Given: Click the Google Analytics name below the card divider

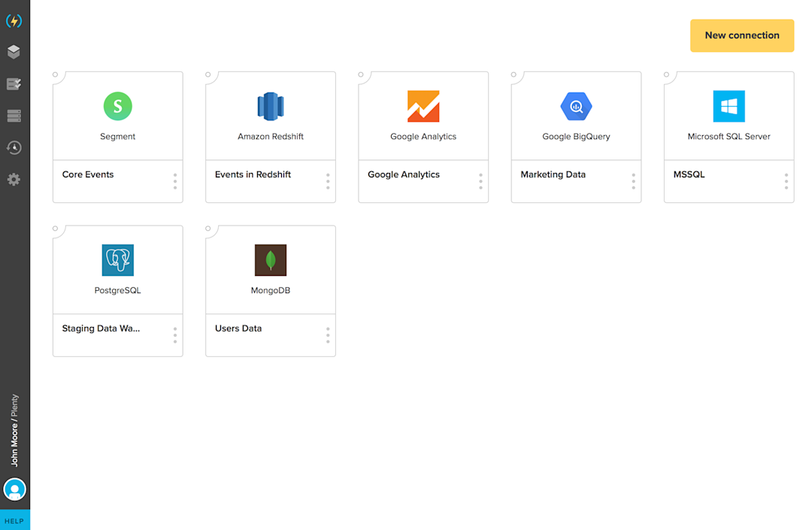Looking at the screenshot, I should click(x=404, y=174).
